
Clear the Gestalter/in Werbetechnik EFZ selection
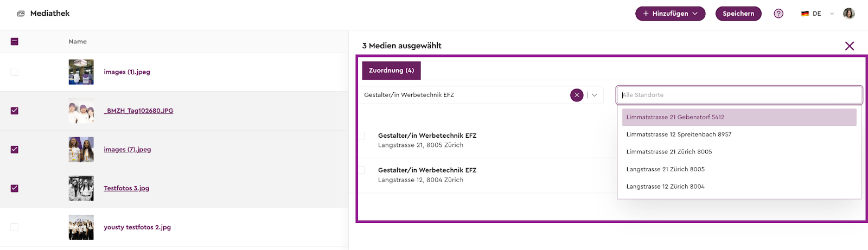pos(577,95)
